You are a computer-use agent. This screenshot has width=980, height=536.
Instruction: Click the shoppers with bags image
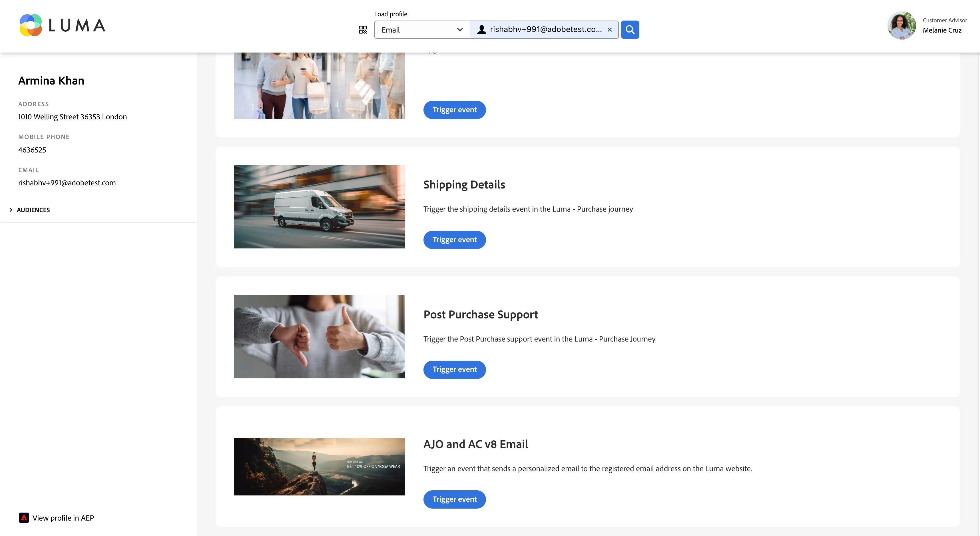[319, 86]
